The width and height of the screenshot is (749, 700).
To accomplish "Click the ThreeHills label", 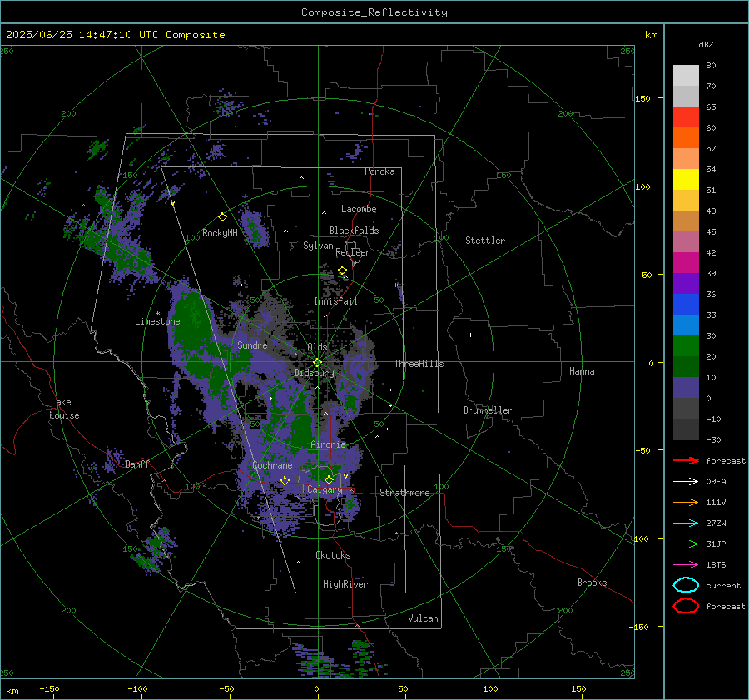I will pos(419,364).
